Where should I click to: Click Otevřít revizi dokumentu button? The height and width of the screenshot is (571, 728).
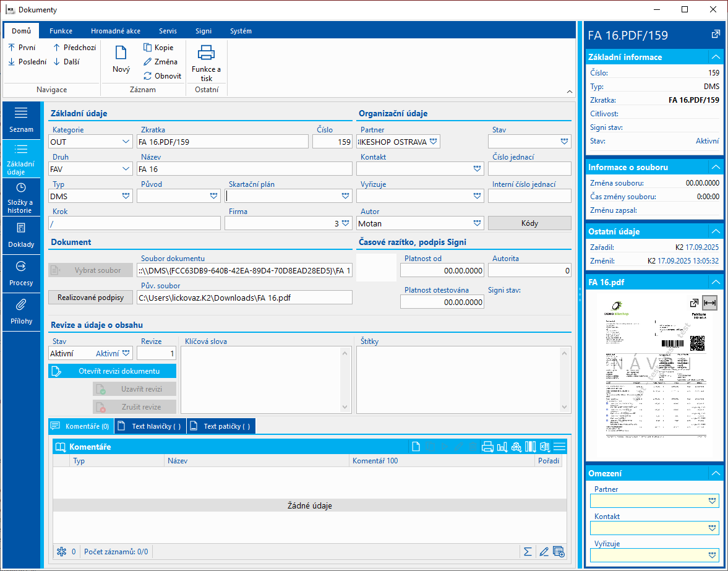coord(113,371)
